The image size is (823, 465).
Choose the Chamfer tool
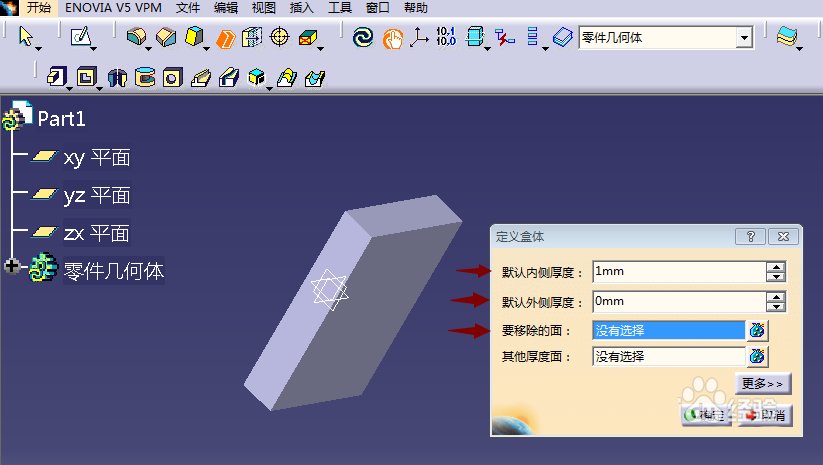(x=166, y=37)
